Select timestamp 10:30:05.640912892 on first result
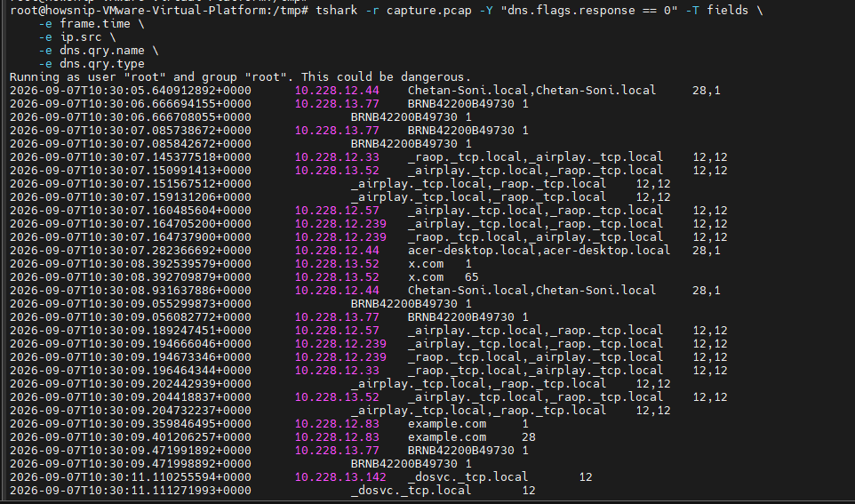Viewport: 855px width, 504px height. coord(131,91)
